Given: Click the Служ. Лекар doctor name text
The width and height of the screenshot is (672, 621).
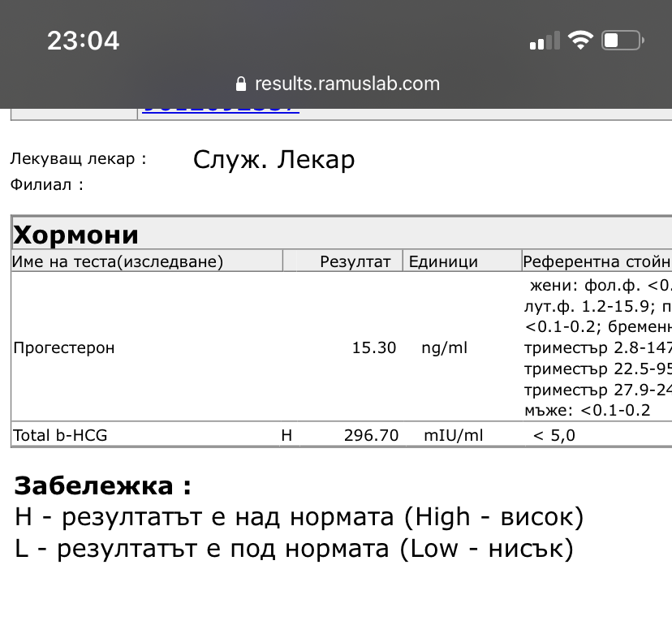Looking at the screenshot, I should (274, 160).
